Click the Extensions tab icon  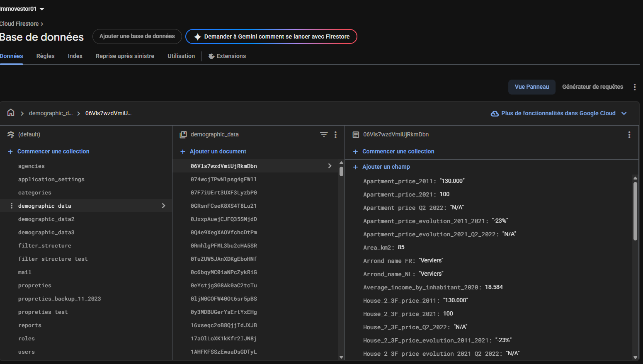pyautogui.click(x=211, y=56)
